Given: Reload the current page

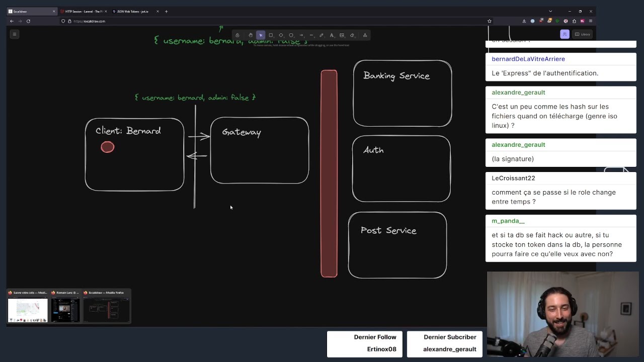Looking at the screenshot, I should [x=28, y=21].
